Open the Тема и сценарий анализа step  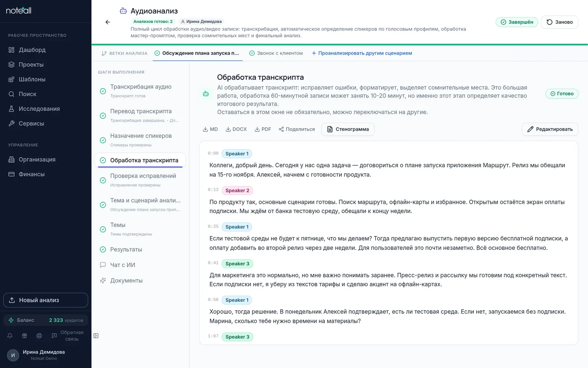(x=140, y=205)
